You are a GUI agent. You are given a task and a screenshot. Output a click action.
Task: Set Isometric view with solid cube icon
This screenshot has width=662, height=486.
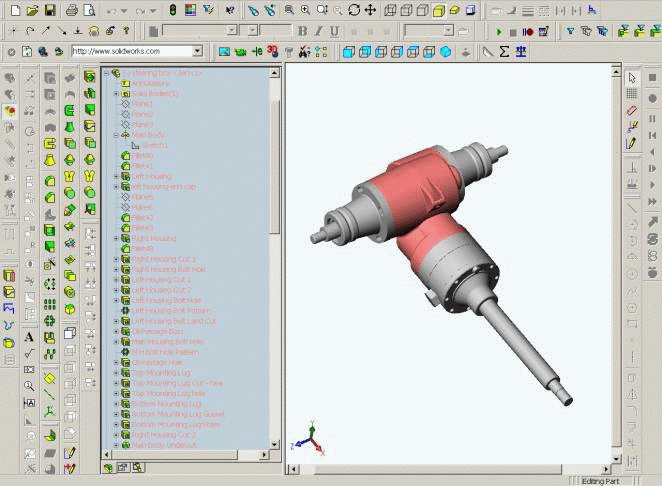coord(445,52)
